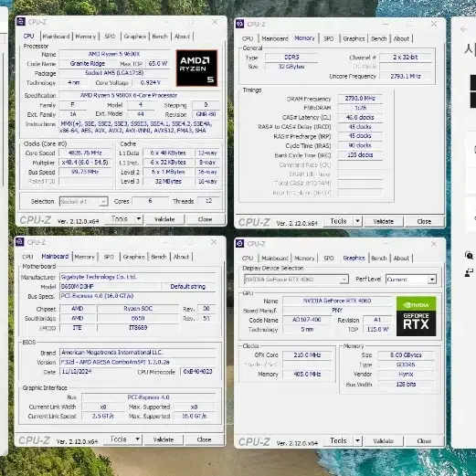Click the NVIDIA GeForce RTX logo

pos(416,316)
